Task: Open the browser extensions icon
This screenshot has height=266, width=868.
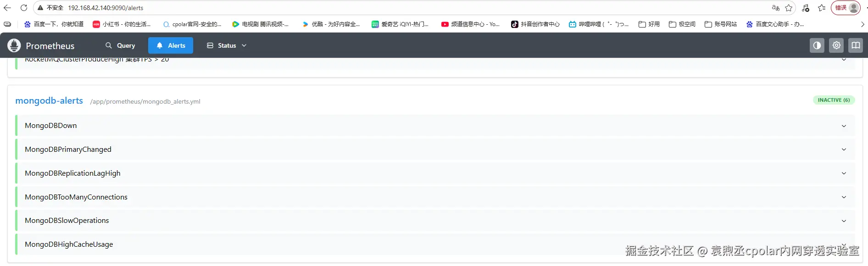Action: 806,8
